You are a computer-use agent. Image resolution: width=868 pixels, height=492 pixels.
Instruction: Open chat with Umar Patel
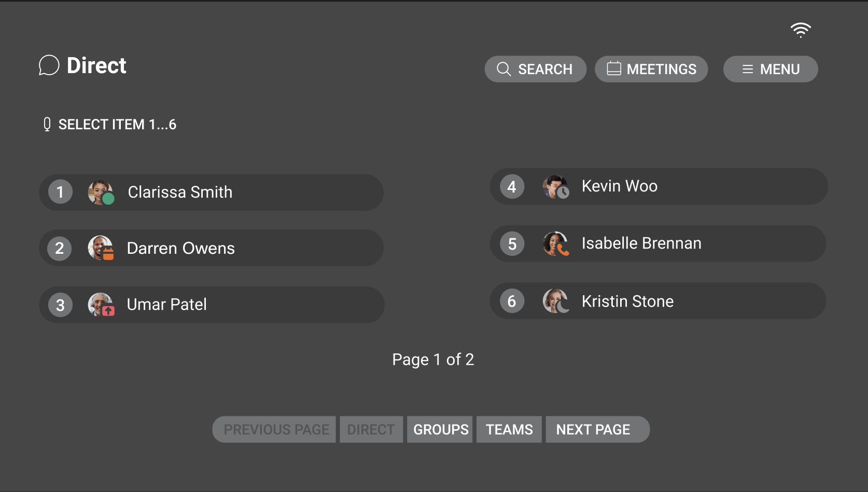click(x=212, y=305)
